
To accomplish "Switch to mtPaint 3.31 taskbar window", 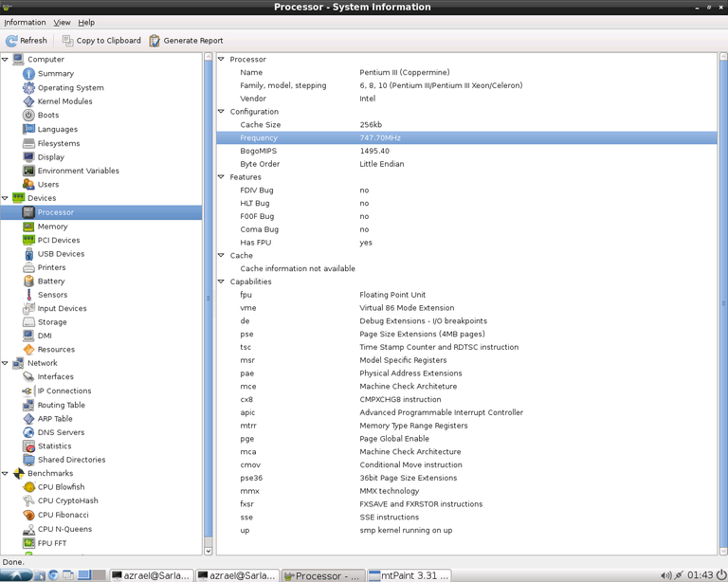I will coord(409,575).
